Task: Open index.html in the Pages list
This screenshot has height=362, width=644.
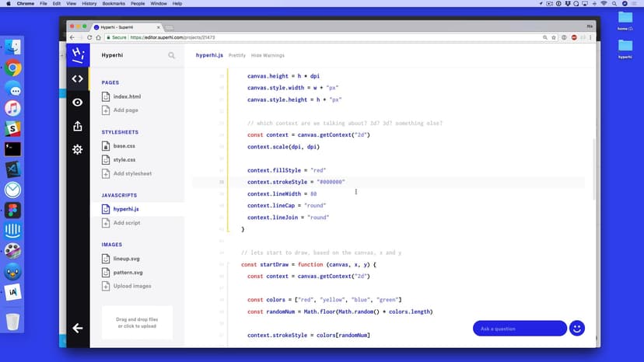Action: (127, 96)
